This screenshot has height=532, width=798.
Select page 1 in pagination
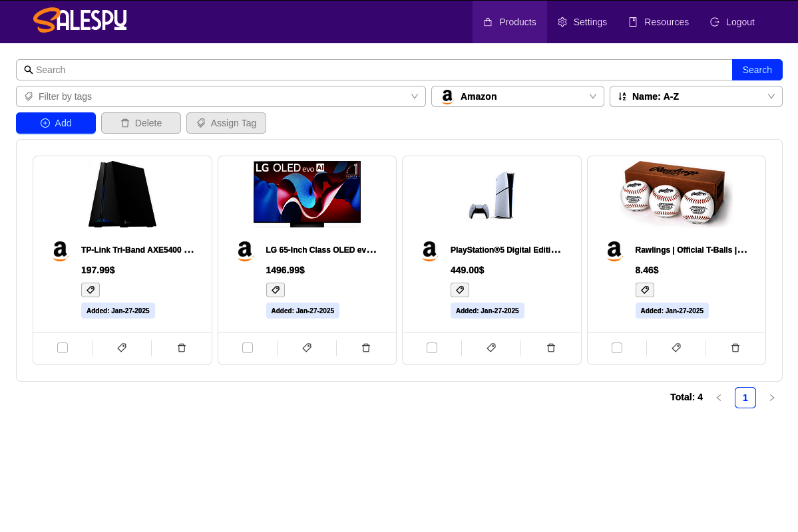[745, 398]
